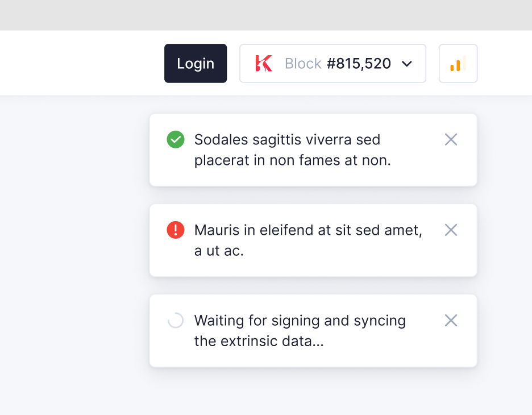Click the X icon on the success notification
Viewport: 532px width, 415px height.
click(x=451, y=139)
